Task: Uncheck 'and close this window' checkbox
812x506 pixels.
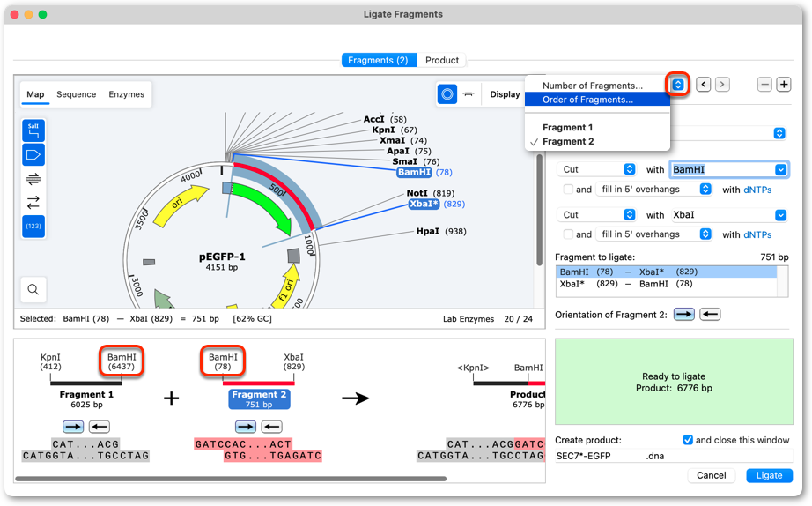Action: click(688, 440)
